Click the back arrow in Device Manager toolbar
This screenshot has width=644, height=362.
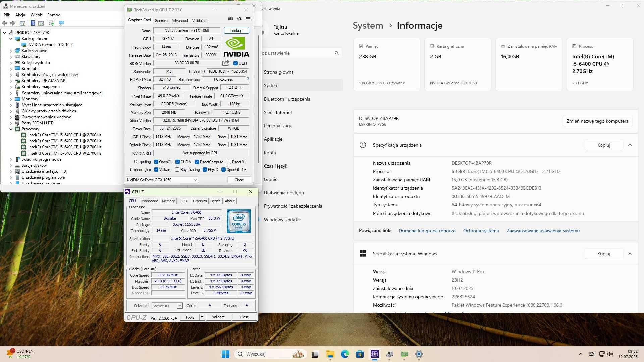tap(5, 23)
